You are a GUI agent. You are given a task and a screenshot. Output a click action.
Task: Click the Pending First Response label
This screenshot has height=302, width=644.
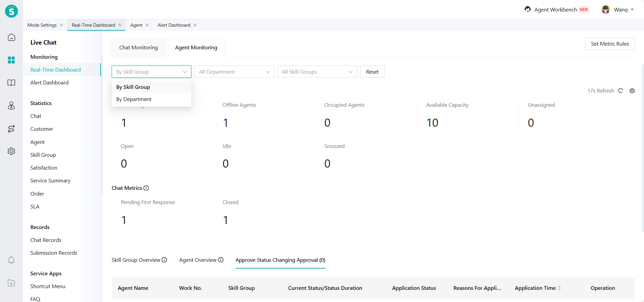148,202
